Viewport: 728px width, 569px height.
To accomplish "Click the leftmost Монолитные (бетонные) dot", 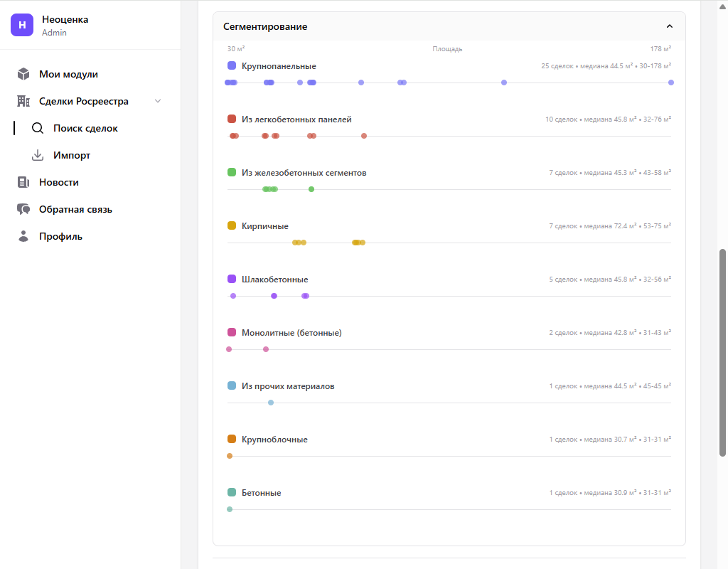I will [229, 349].
